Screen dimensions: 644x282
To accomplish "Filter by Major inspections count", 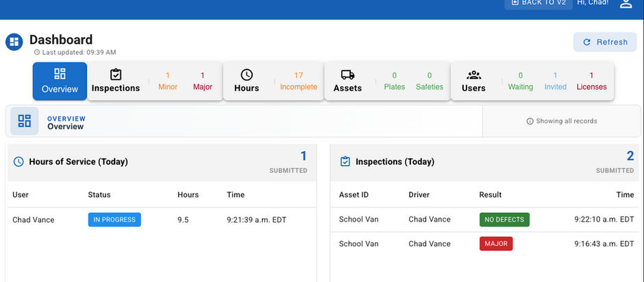I will coord(203,81).
